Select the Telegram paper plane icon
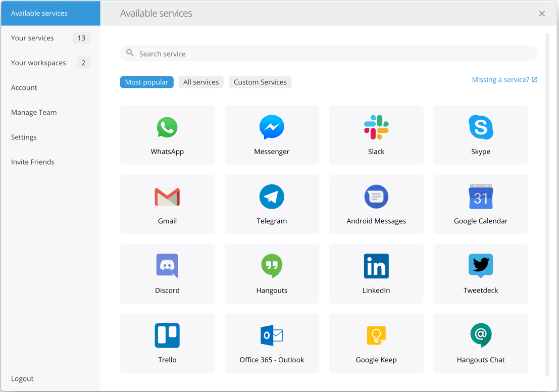 [272, 197]
